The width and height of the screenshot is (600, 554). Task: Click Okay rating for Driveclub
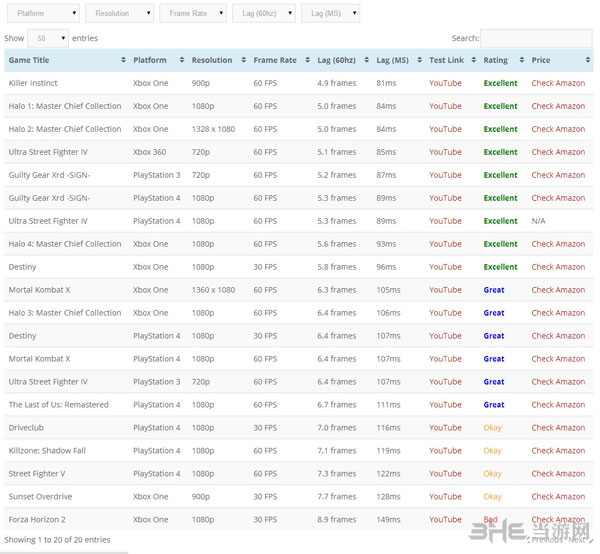(492, 427)
